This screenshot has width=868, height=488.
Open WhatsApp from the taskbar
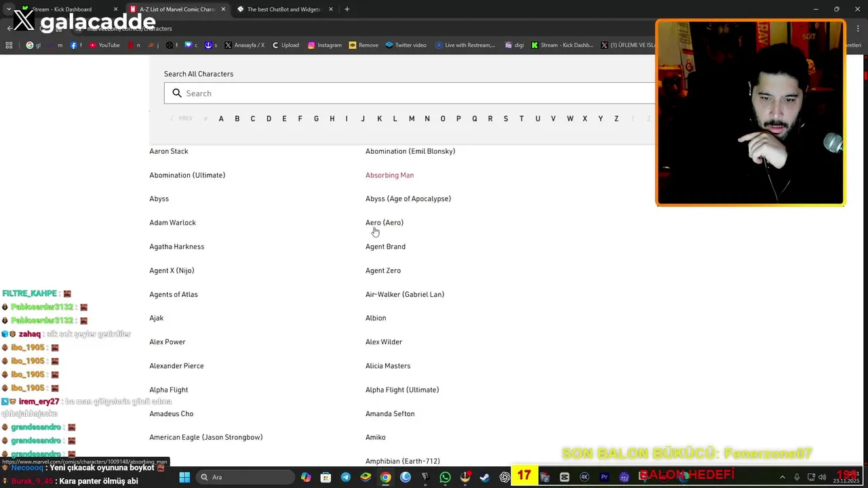pyautogui.click(x=445, y=477)
